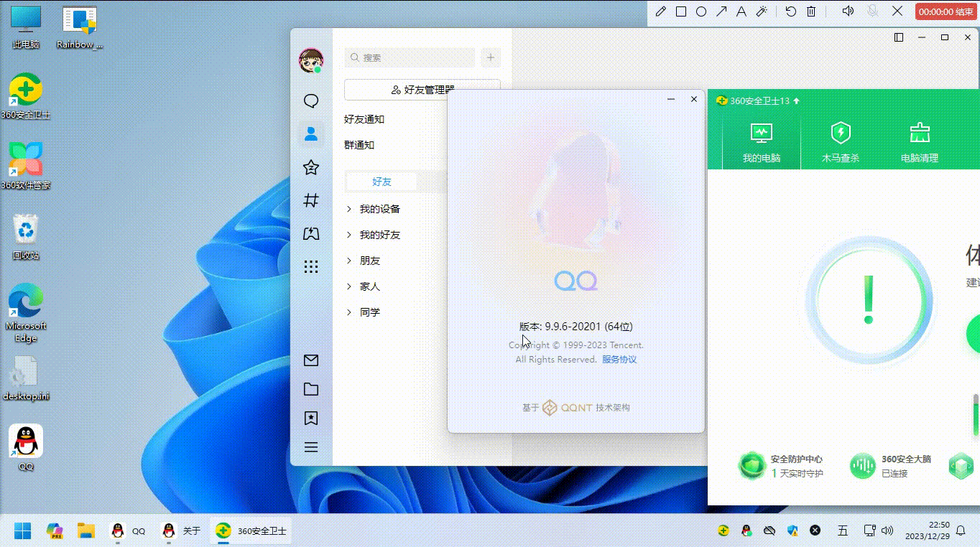Click the Microsoft Edge desktop shortcut
980x547 pixels.
point(26,312)
